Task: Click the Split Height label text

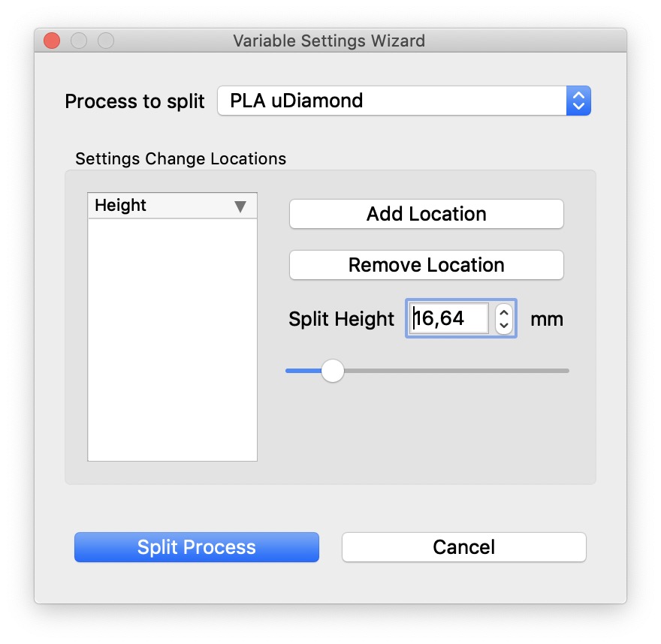Action: (x=340, y=319)
